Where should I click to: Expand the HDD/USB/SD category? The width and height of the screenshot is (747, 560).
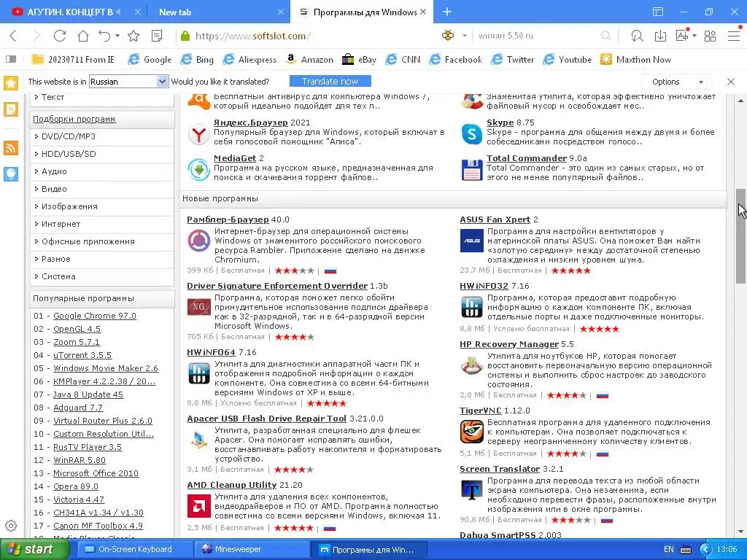click(x=69, y=154)
